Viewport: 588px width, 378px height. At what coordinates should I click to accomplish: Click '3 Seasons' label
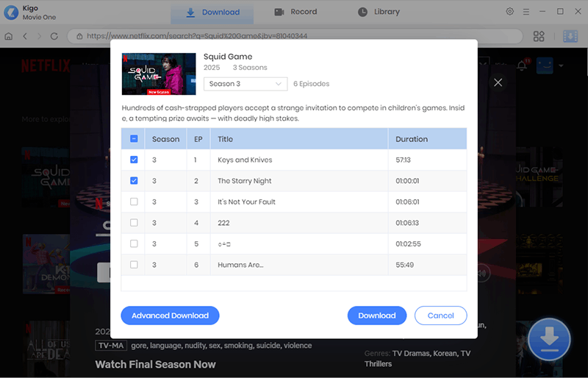[x=250, y=68]
